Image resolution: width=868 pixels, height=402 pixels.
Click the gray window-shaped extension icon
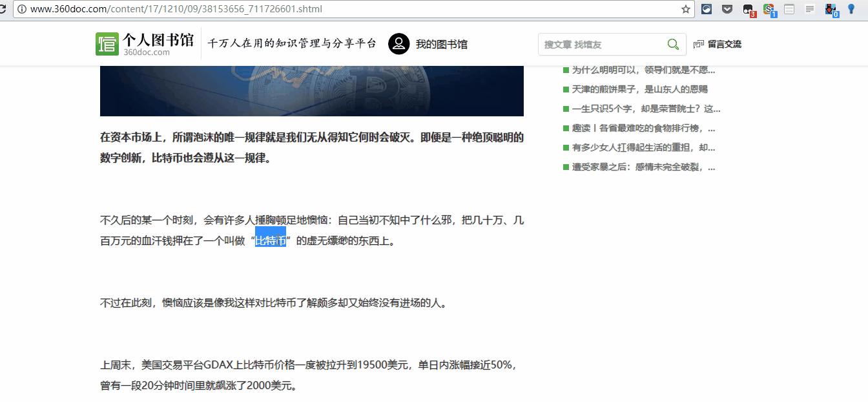(789, 9)
